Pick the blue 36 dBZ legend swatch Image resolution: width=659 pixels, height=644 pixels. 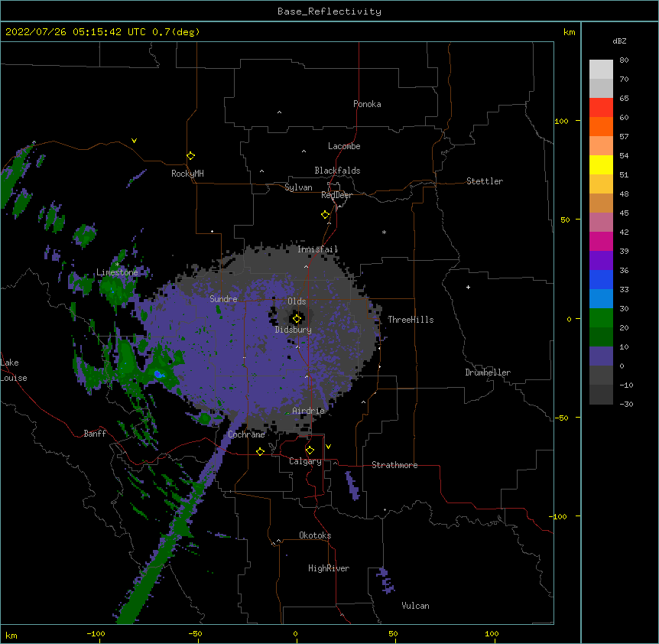coord(601,279)
